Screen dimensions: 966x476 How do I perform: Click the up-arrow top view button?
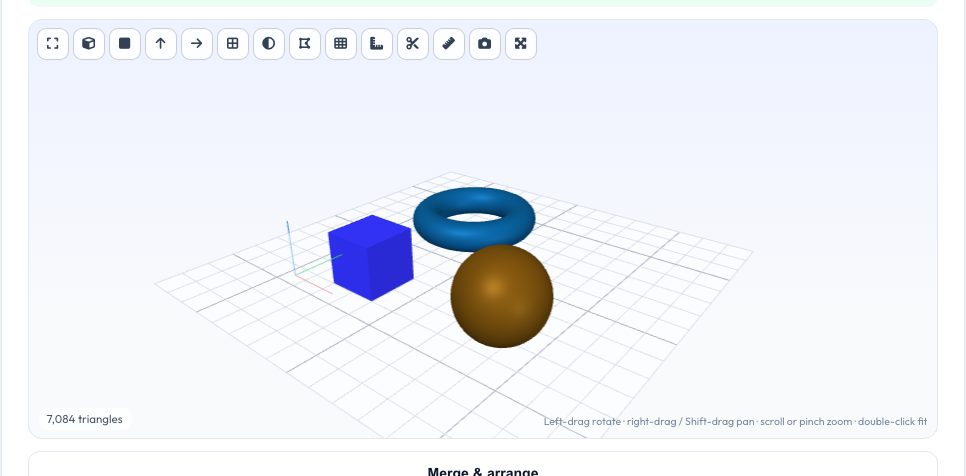click(x=161, y=44)
